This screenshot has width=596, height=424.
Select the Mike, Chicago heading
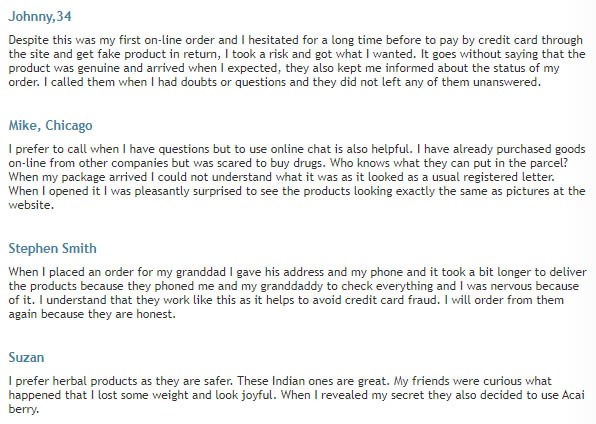(50, 125)
